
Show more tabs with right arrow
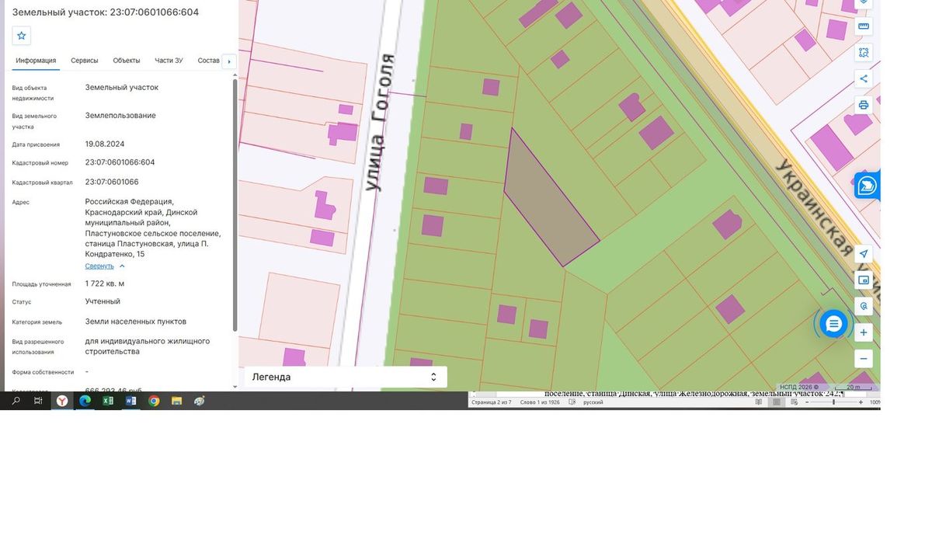(228, 61)
